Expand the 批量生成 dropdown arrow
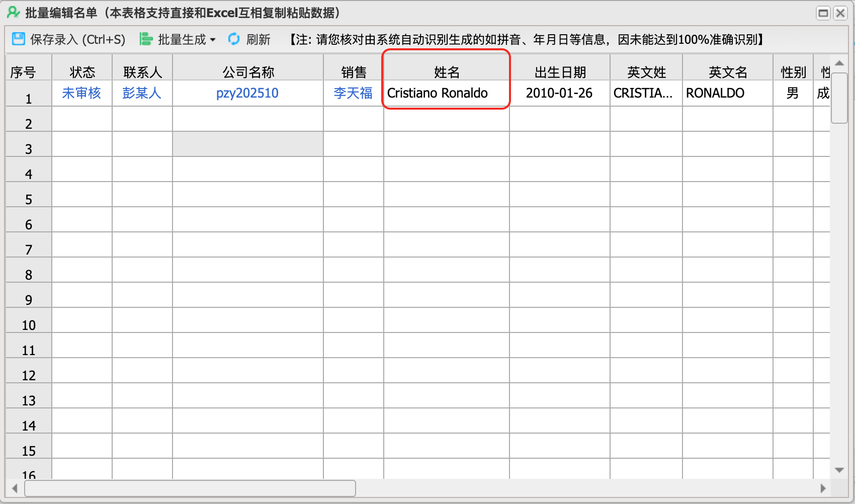Screen dimensions: 855x504 click(x=213, y=40)
